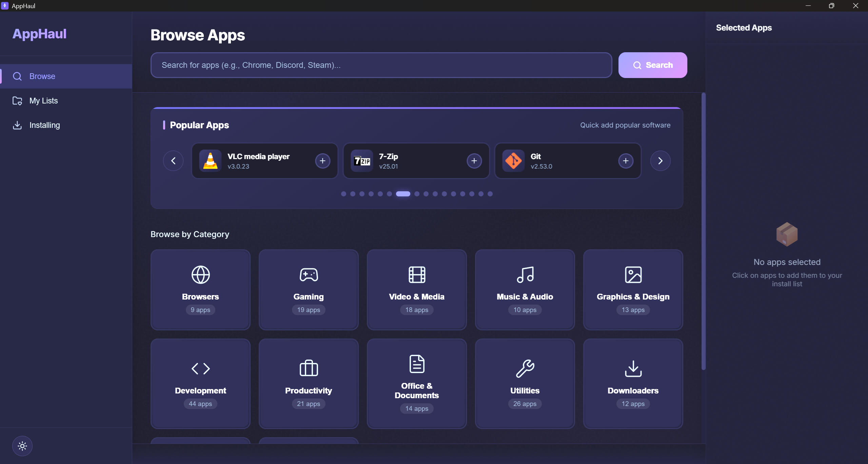
Task: Go to previous popular apps slide
Action: tap(173, 161)
